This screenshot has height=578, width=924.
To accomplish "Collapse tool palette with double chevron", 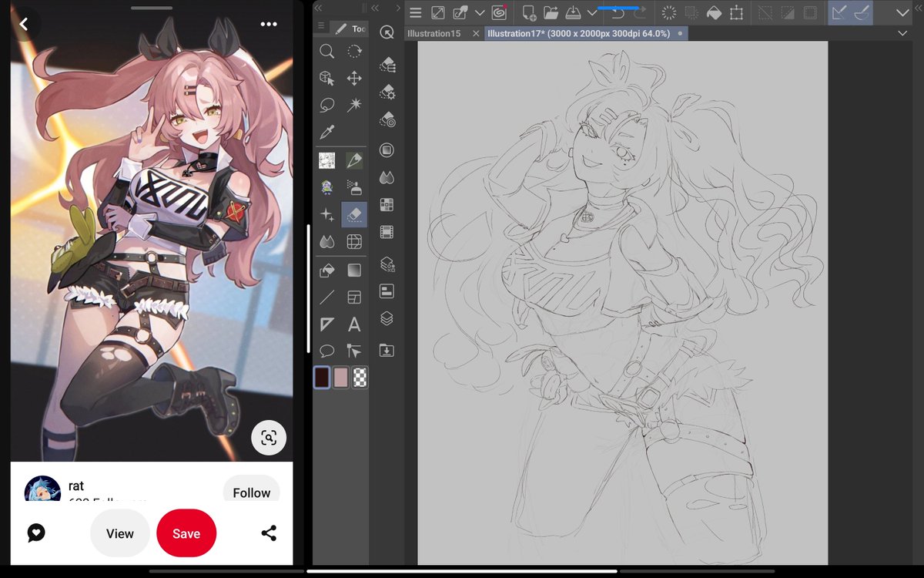I will point(320,8).
